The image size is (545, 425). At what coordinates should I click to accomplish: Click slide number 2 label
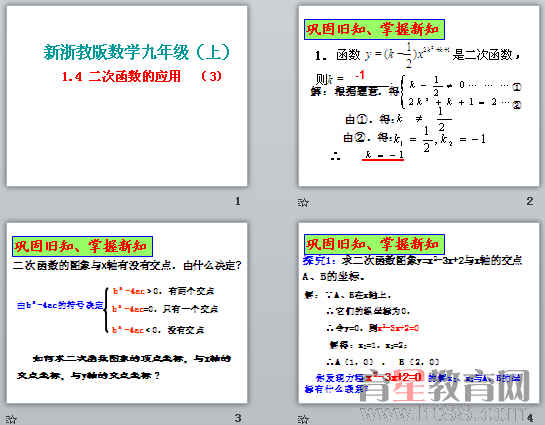tap(530, 201)
